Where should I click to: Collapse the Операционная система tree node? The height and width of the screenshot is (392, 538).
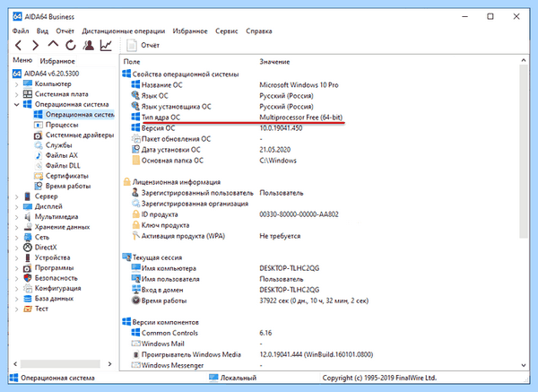(16, 104)
